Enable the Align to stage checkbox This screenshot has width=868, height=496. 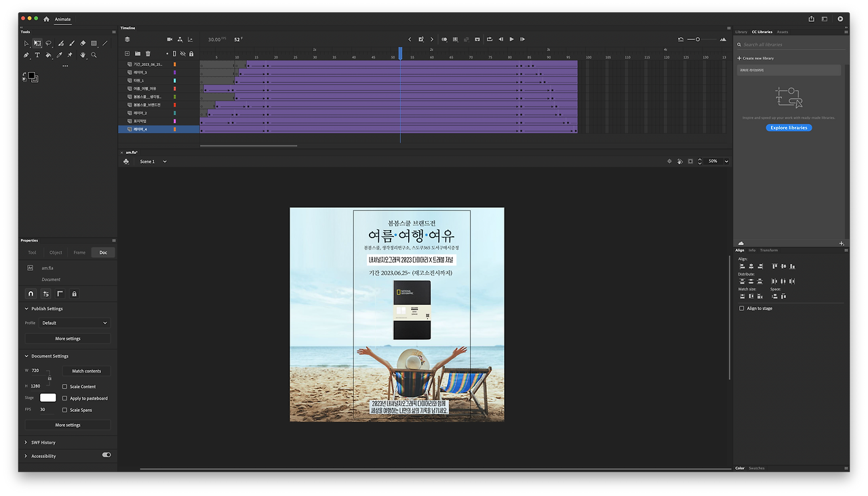coord(741,307)
